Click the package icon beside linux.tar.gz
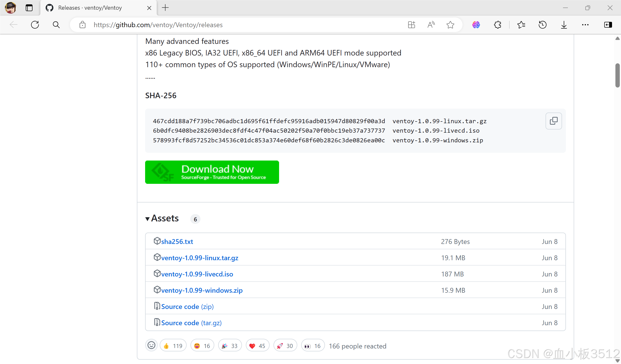The image size is (621, 364). (157, 257)
